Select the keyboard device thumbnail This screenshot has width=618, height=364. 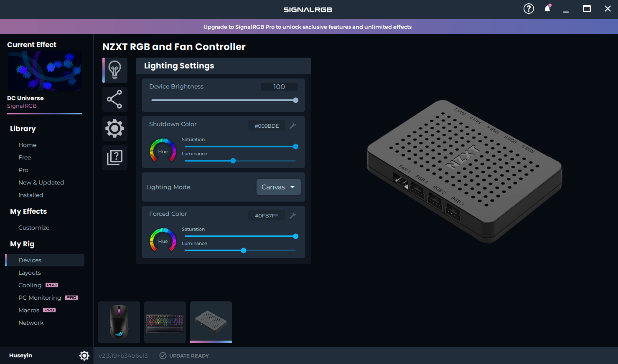pos(165,322)
